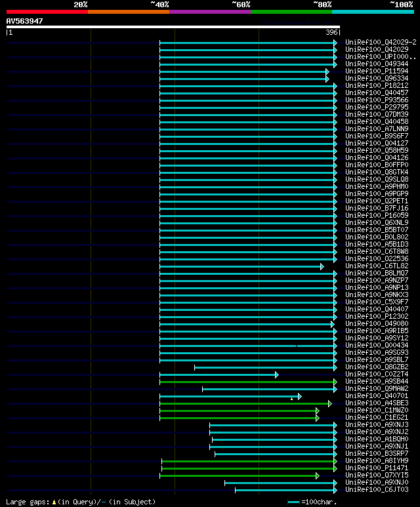
Task: Select hit label UniRef100_Q7XYI5
Action: [377, 476]
